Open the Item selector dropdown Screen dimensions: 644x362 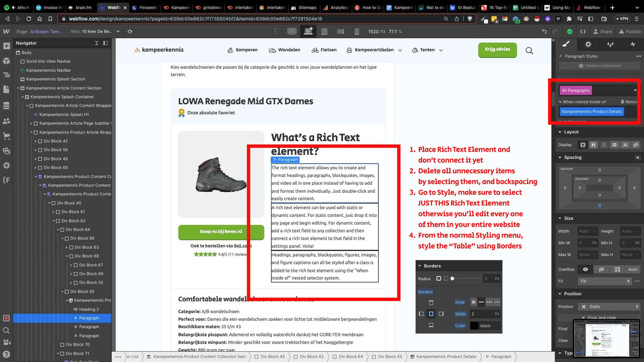95,32
